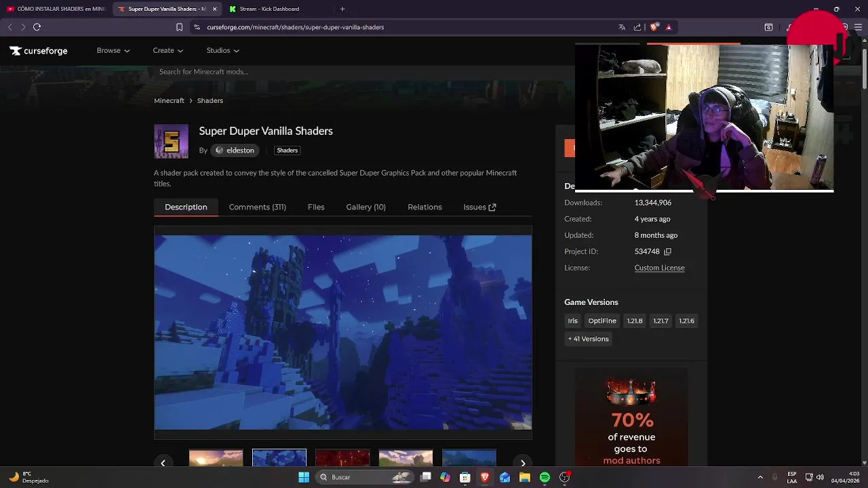Show hidden system tray icons
Screen dimensions: 868x488
point(760,477)
